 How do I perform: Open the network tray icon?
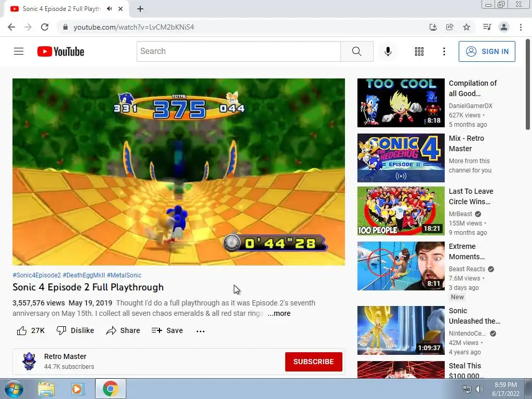point(467,389)
